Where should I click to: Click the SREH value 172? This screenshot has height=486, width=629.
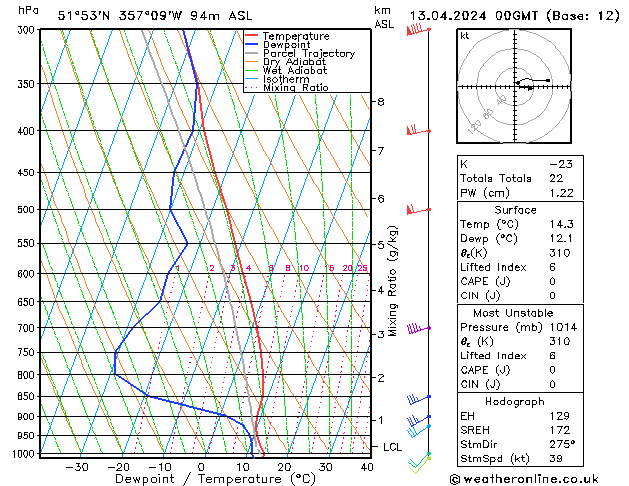pos(560,430)
